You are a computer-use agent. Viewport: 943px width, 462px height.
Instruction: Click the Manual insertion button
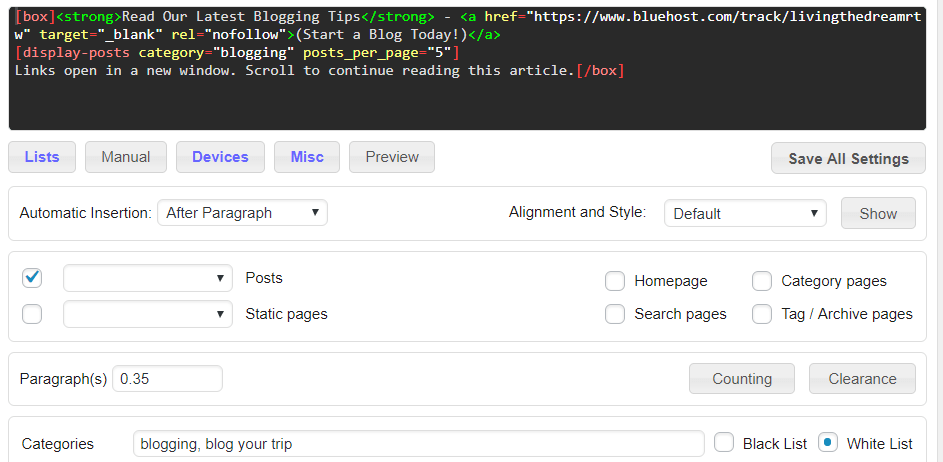(126, 157)
